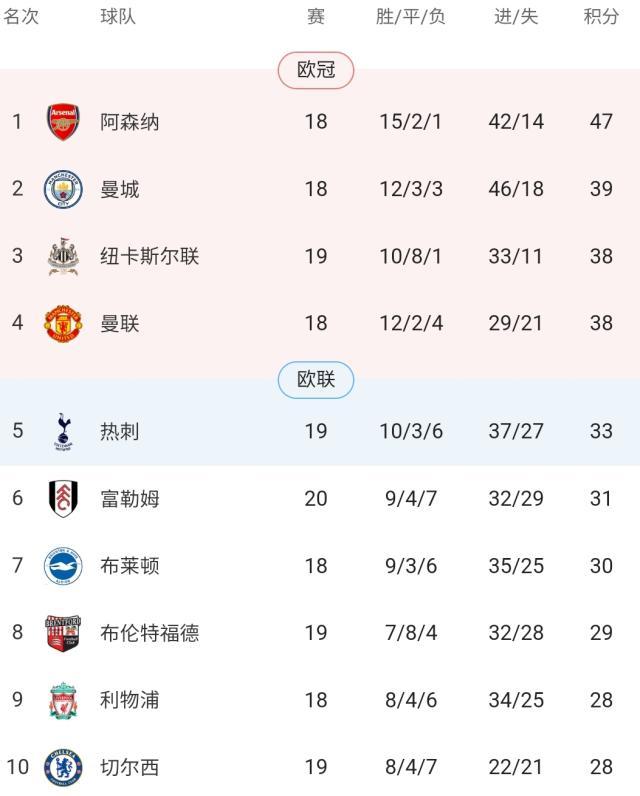
Task: Click the Tottenham Hotspur crest icon
Action: 63,431
